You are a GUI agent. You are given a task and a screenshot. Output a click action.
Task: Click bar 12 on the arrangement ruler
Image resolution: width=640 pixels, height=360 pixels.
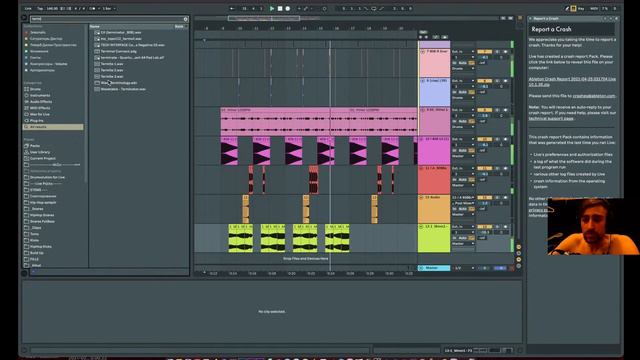[x=272, y=28]
